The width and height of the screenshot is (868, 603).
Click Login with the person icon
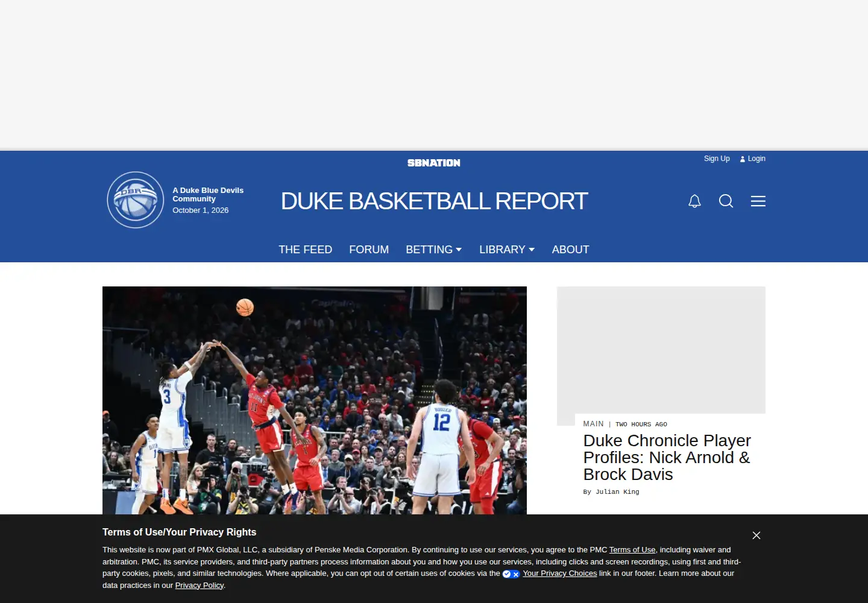pos(752,159)
